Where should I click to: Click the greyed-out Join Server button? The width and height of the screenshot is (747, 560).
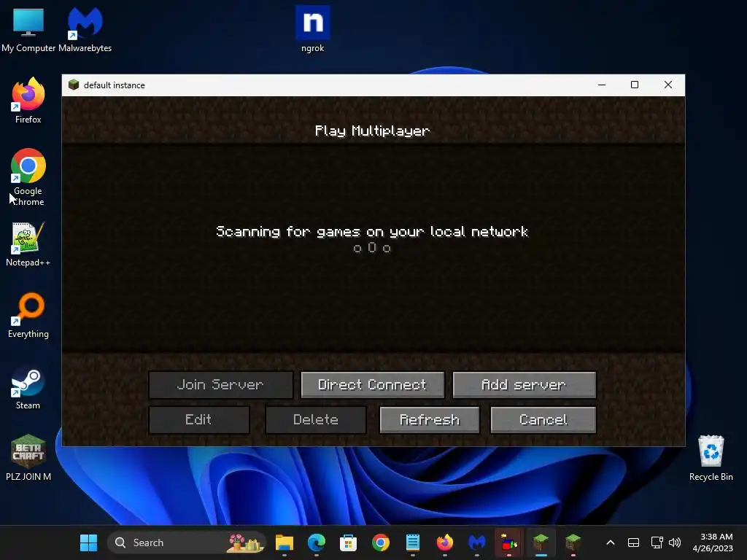(220, 385)
